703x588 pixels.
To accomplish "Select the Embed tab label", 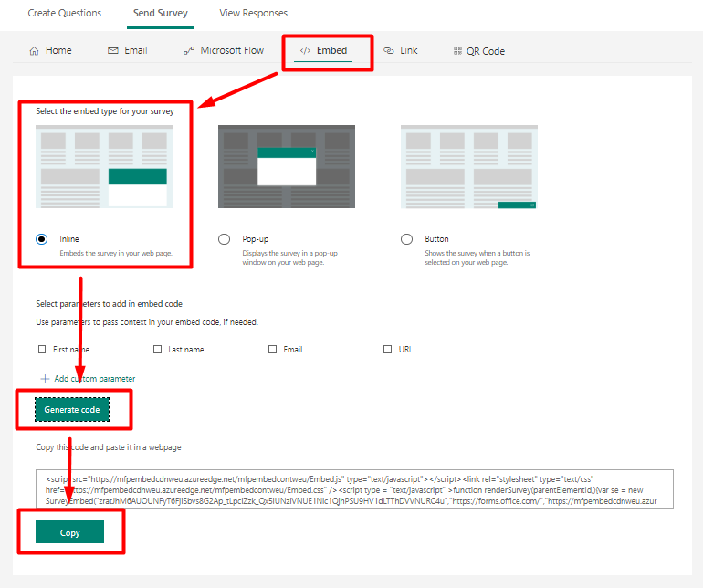I will [331, 50].
